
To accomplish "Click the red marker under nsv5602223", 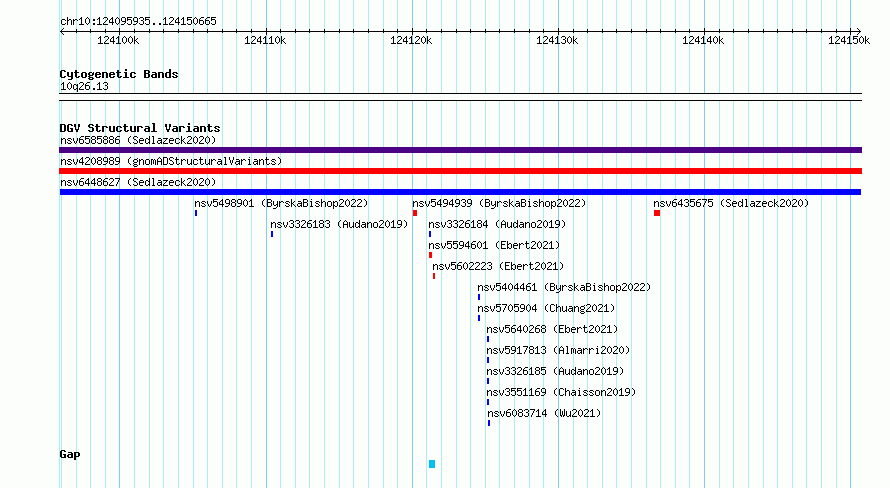I will [x=434, y=276].
